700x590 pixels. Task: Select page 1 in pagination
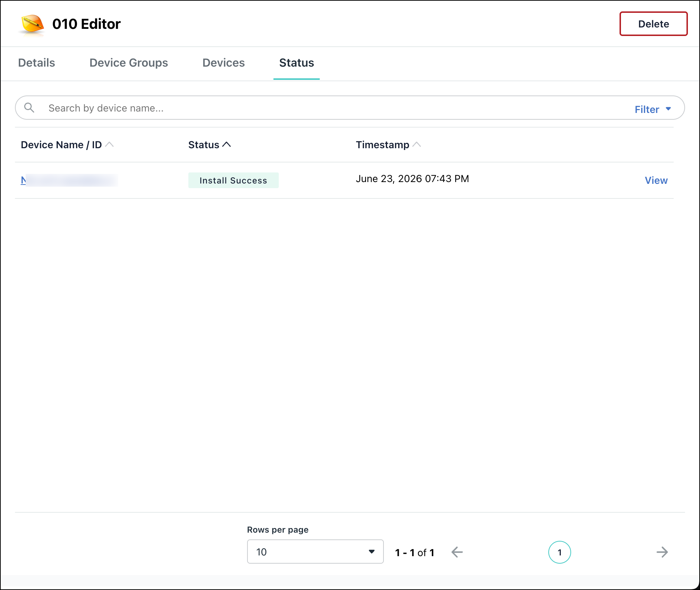coord(560,552)
